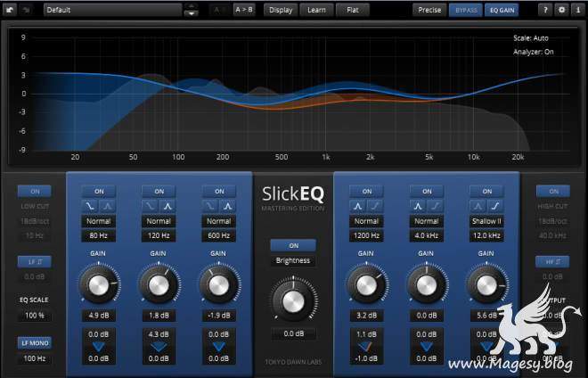The image size is (588, 378).
Task: Open Normal model dropdown for 120 Hz band
Action: [x=159, y=221]
